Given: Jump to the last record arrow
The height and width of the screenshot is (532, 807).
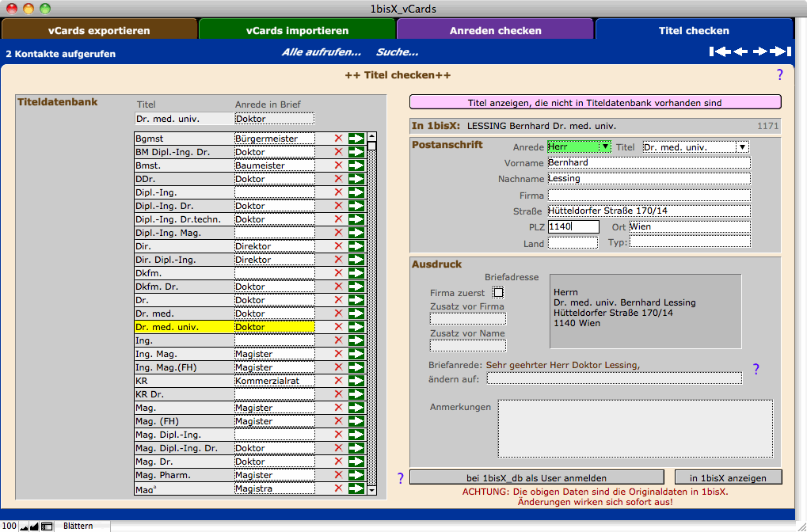Looking at the screenshot, I should pos(781,52).
